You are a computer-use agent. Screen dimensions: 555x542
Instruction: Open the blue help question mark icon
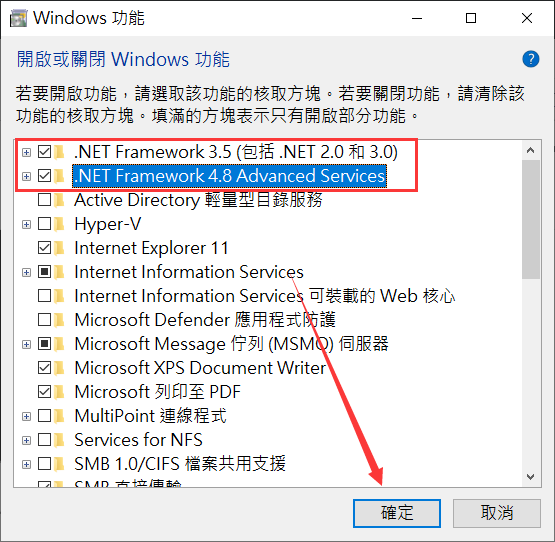(531, 59)
